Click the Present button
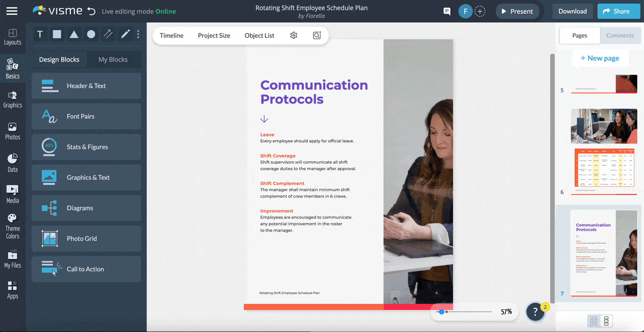The image size is (644, 332). (x=517, y=11)
